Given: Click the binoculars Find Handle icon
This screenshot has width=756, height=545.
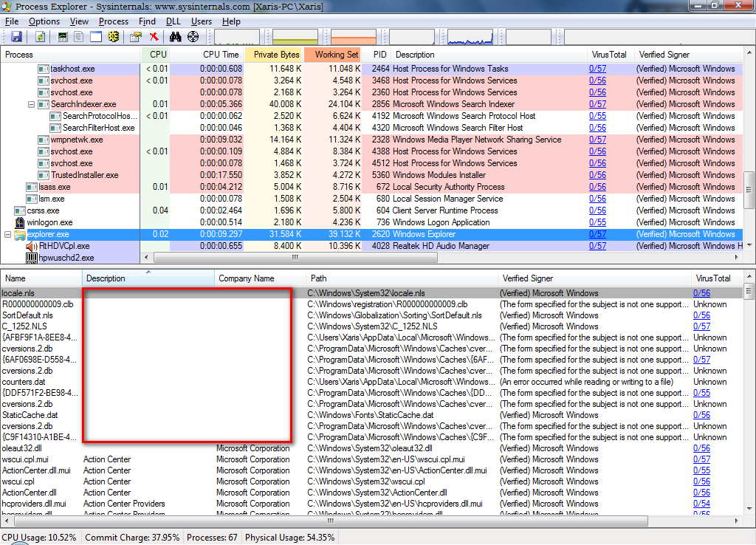Looking at the screenshot, I should coord(175,37).
